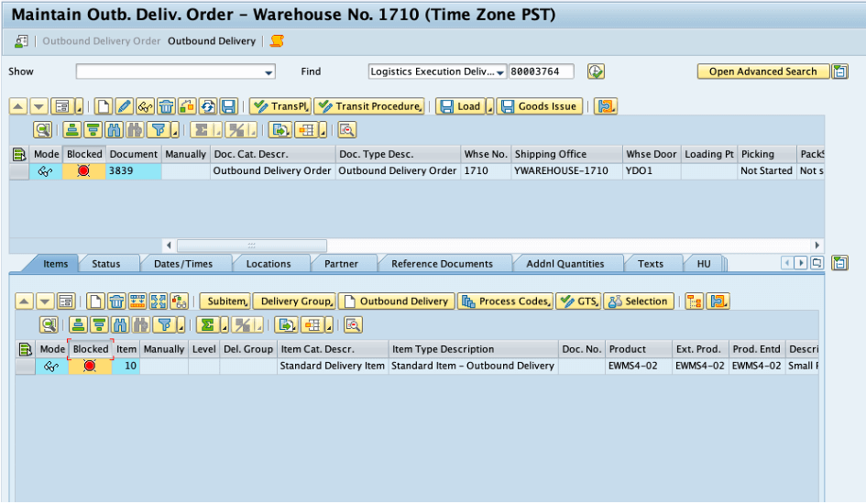Click the select-all icon of header table

tap(19, 154)
